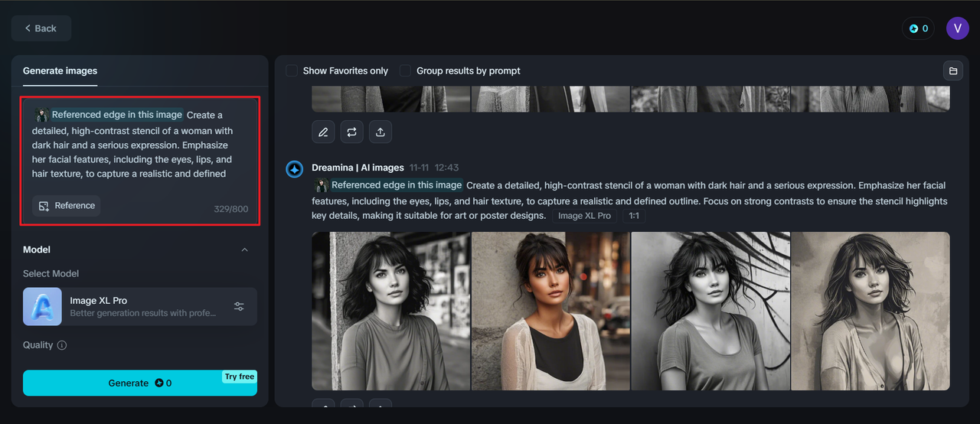
Task: Regenerate previous result with loop icon
Action: pos(351,132)
